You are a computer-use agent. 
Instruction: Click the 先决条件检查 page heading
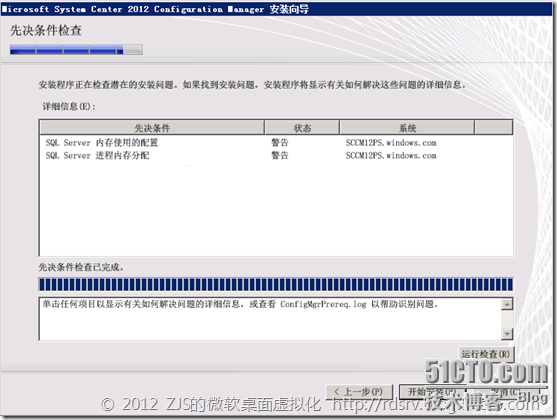[45, 31]
